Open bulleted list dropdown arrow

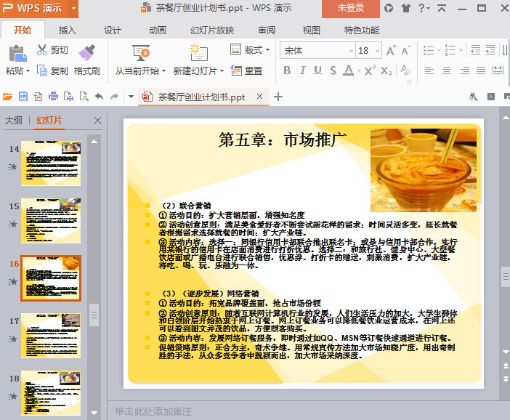click(x=439, y=50)
